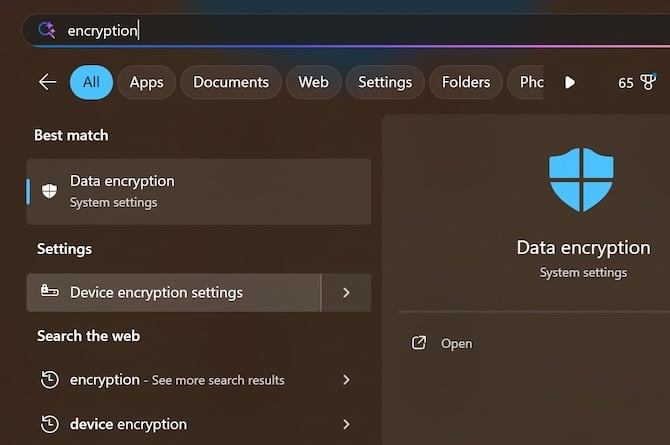Viewport: 670px width, 445px height.
Task: Click the back arrow icon
Action: [47, 82]
